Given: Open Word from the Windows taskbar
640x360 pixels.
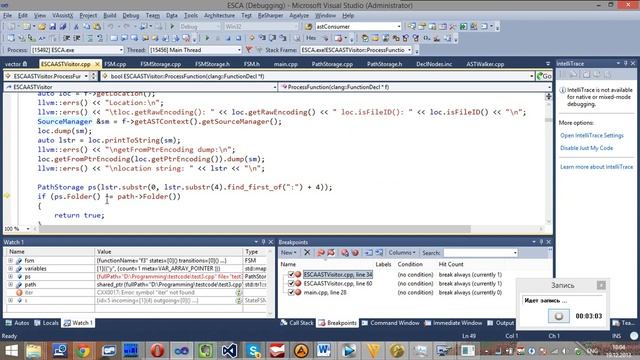Looking at the screenshot, I should (324, 351).
